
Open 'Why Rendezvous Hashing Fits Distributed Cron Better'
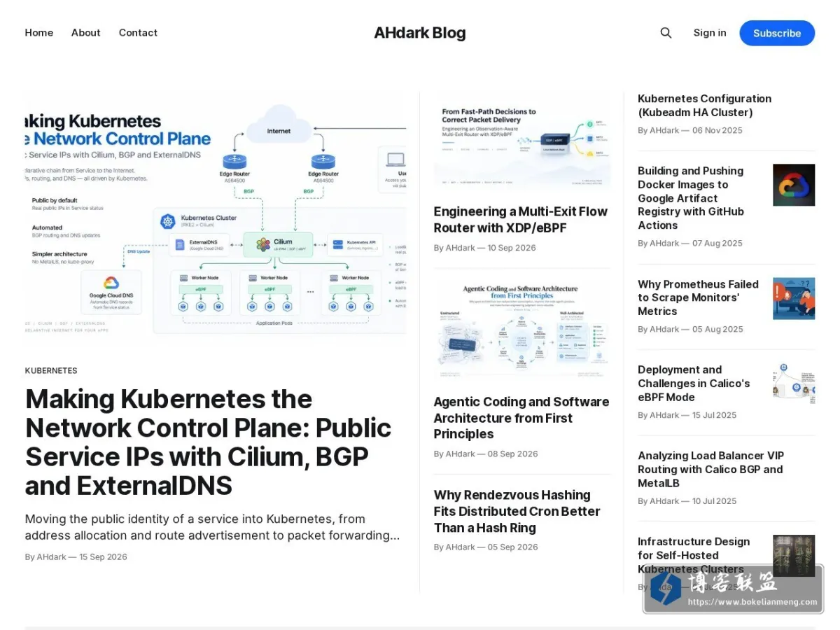pos(517,512)
